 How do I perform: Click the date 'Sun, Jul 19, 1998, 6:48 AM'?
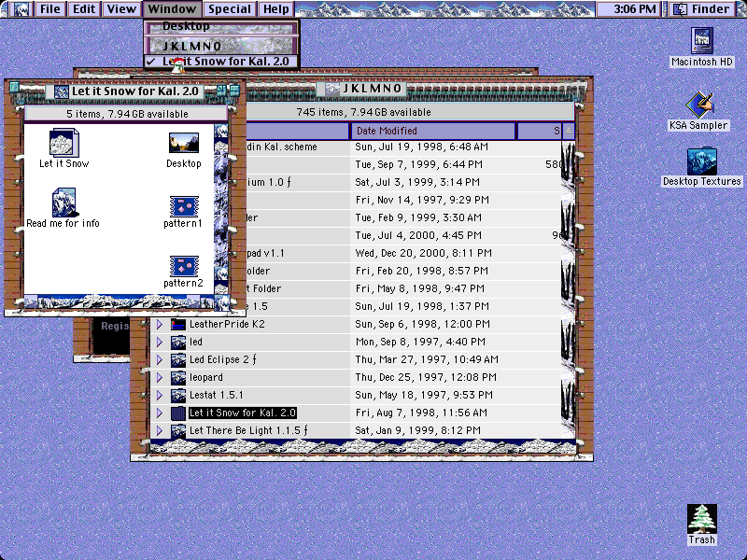422,147
